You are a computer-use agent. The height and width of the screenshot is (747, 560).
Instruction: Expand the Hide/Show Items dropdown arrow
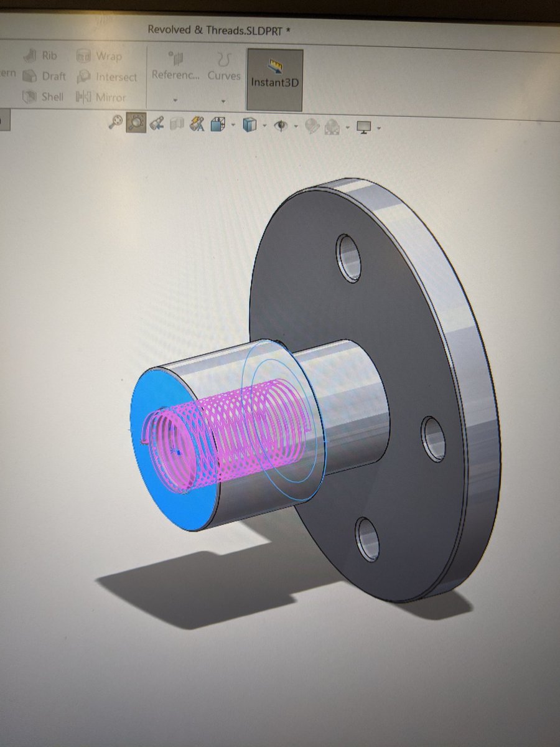coord(296,127)
